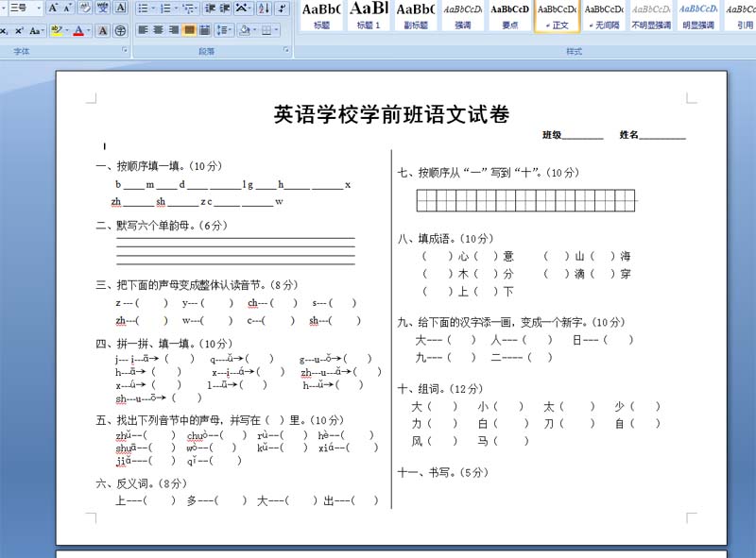The image size is (756, 558).
Task: Expand the bullet list style dropdown
Action: pos(153,8)
